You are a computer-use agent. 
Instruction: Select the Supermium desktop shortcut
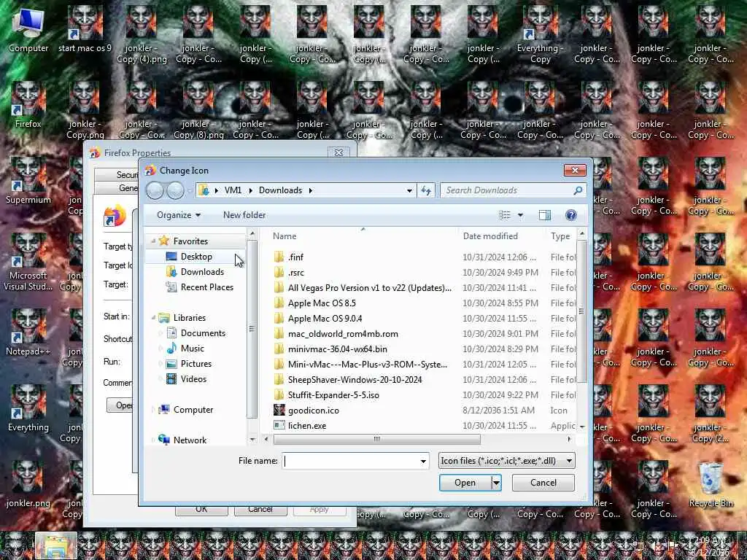point(28,181)
